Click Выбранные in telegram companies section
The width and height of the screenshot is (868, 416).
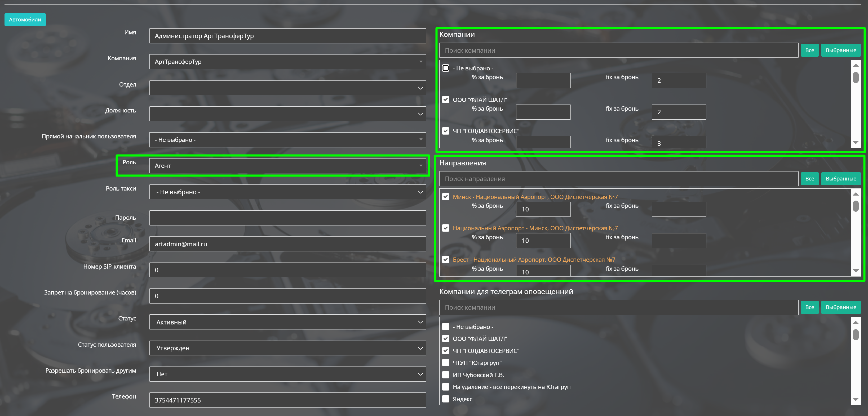(840, 307)
